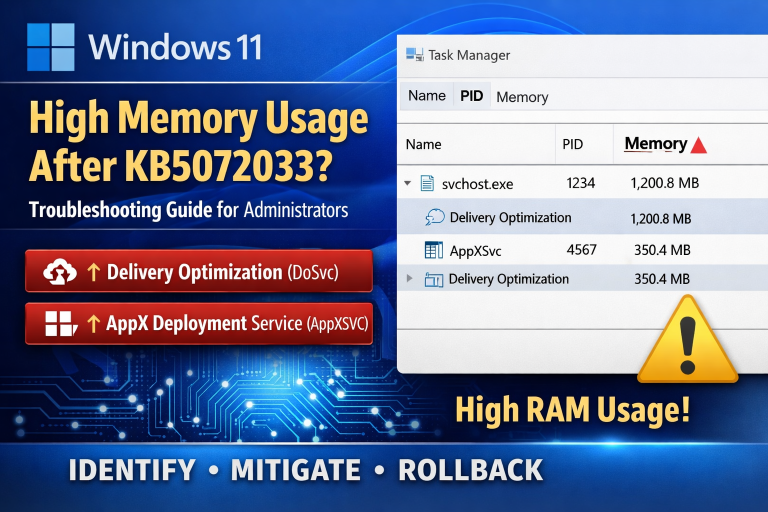Image resolution: width=768 pixels, height=512 pixels.
Task: Click the Task Manager title icon
Action: point(414,55)
